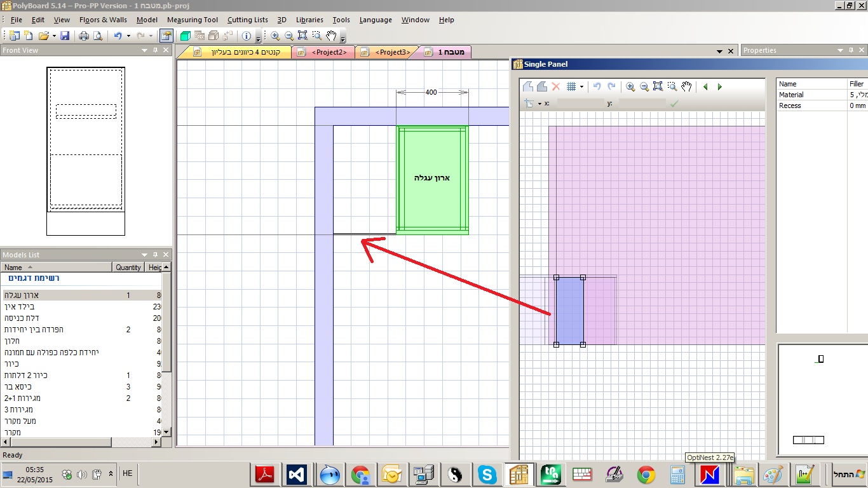Viewport: 868px width, 488px height.
Task: Select דלת כניסה in the Models List
Action: pyautogui.click(x=81, y=318)
